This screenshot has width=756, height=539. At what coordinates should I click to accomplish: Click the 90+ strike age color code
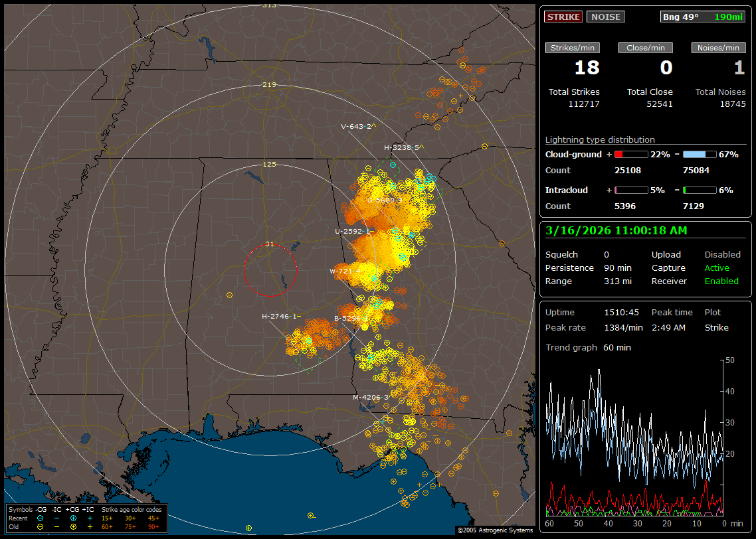(x=153, y=526)
